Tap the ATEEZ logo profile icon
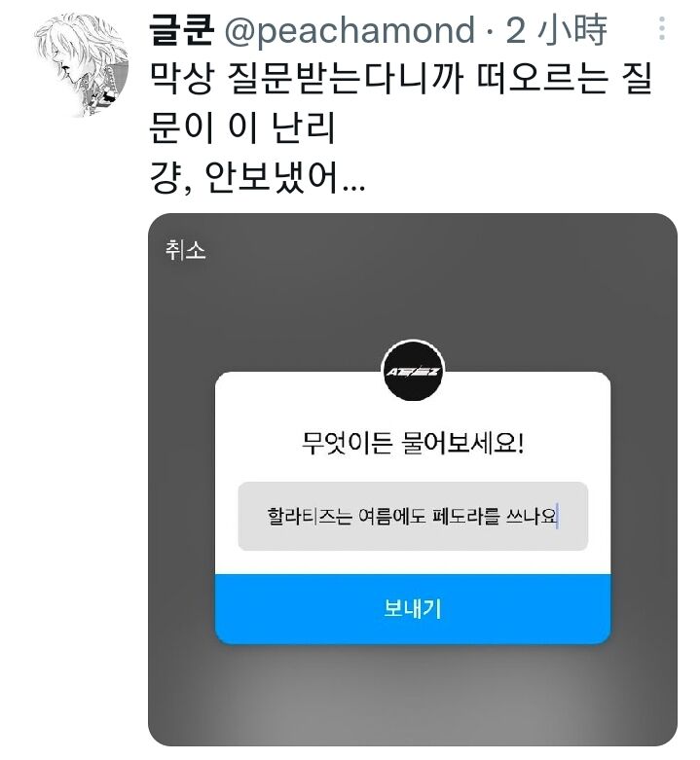This screenshot has width=700, height=760. pyautogui.click(x=413, y=371)
